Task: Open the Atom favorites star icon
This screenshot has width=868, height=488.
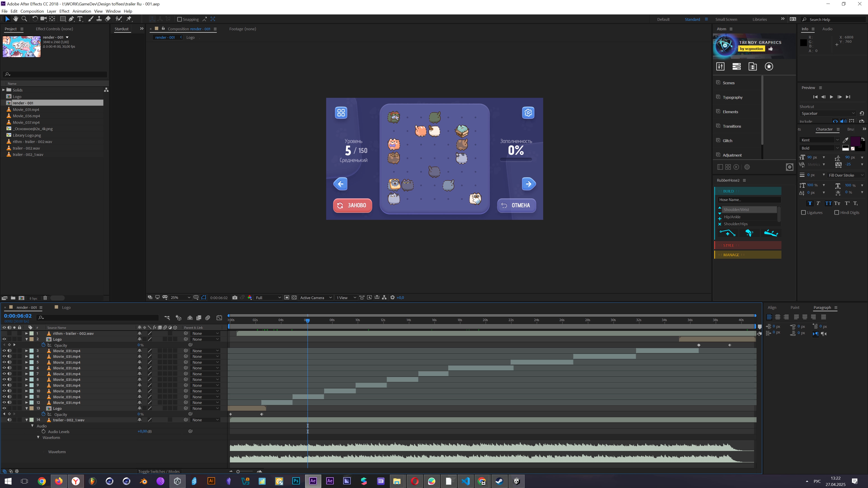Action: coord(769,67)
